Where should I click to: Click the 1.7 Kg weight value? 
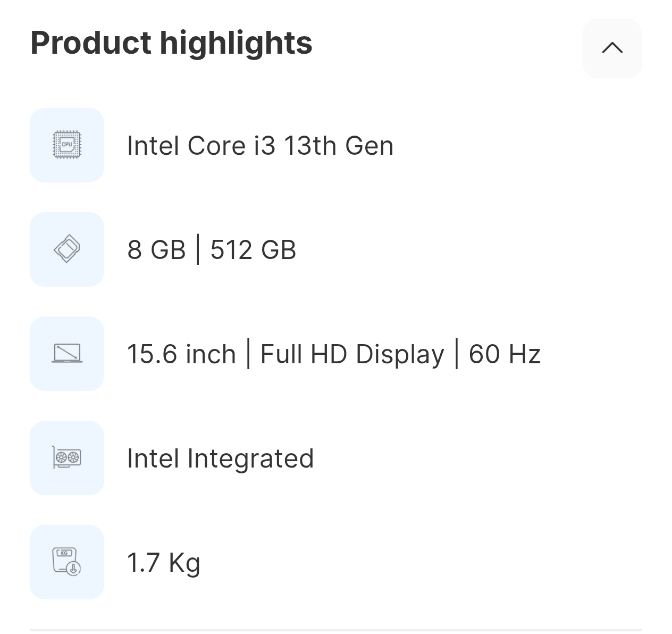(x=164, y=562)
